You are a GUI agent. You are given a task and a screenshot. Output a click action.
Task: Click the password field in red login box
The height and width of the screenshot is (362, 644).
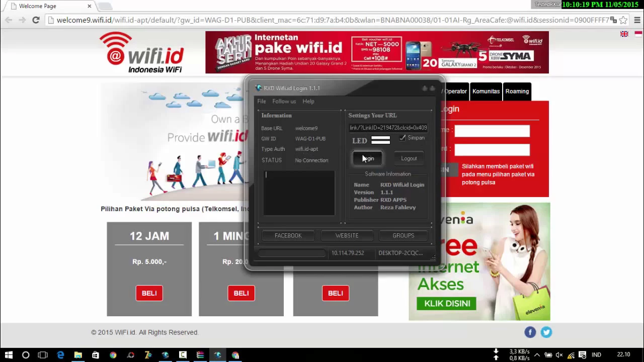click(x=492, y=149)
